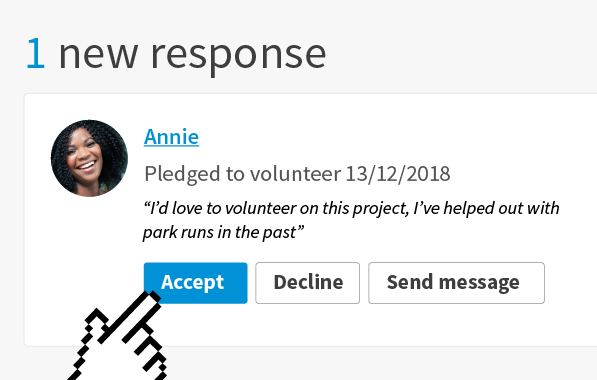Click the Send message button
The image size is (597, 380).
click(456, 283)
